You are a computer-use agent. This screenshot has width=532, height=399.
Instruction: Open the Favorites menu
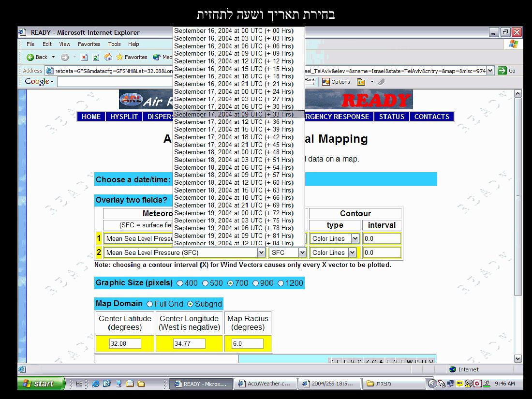[x=89, y=44]
